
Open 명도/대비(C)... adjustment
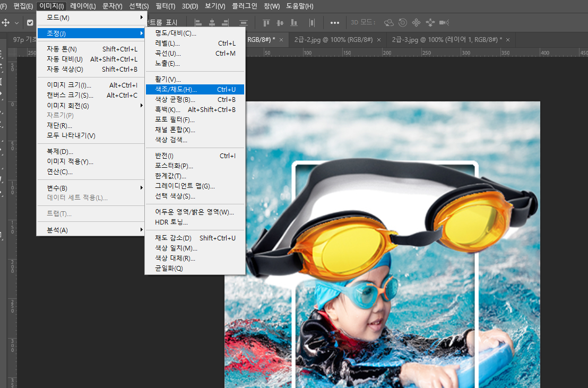tap(195, 33)
